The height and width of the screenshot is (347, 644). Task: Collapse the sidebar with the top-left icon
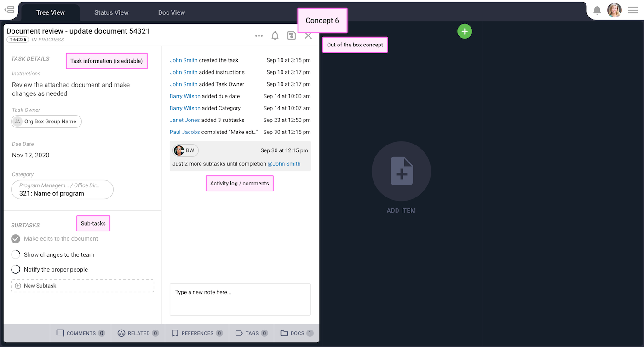(9, 10)
